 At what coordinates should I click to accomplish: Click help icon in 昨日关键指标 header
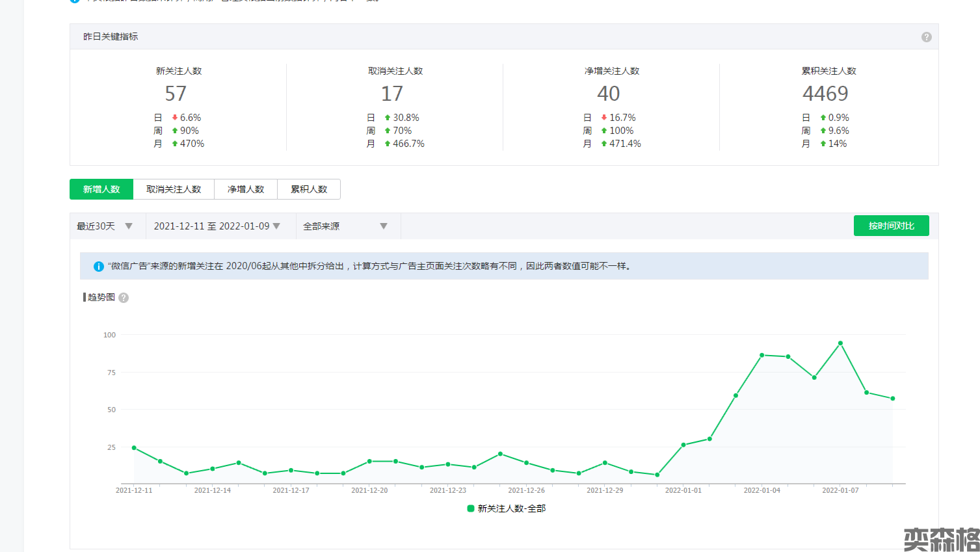[x=926, y=37]
